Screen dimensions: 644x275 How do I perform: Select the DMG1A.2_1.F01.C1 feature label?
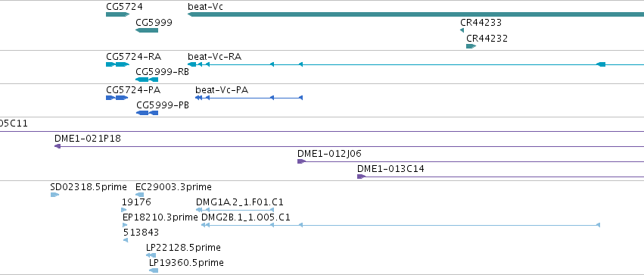pos(240,202)
